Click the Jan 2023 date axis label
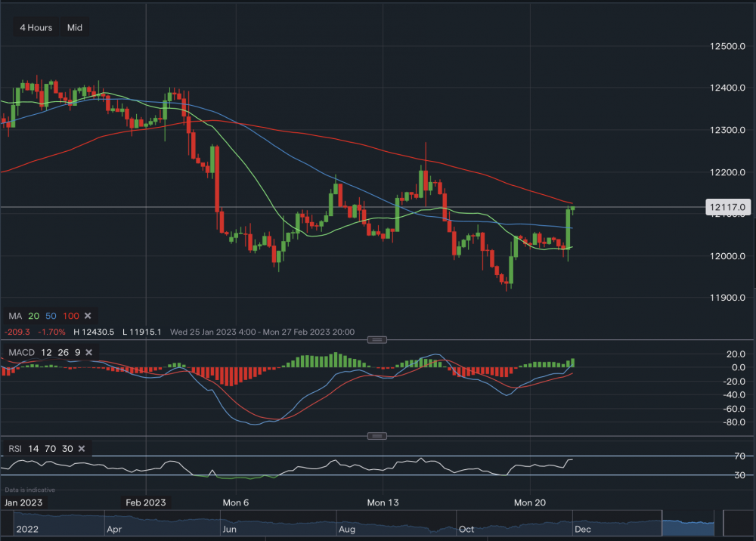Viewport: 756px width, 541px height. (23, 502)
